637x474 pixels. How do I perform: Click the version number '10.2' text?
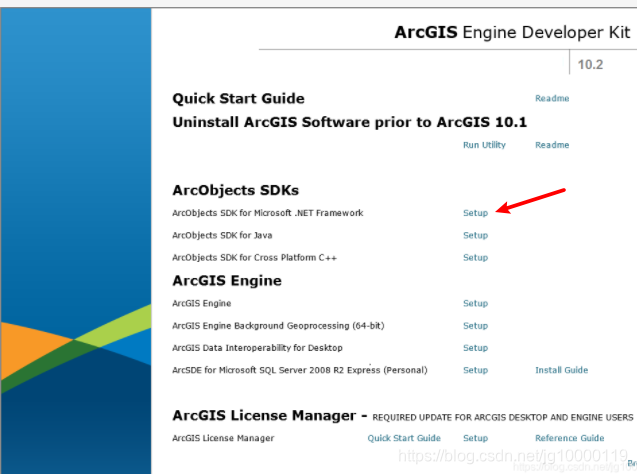590,65
